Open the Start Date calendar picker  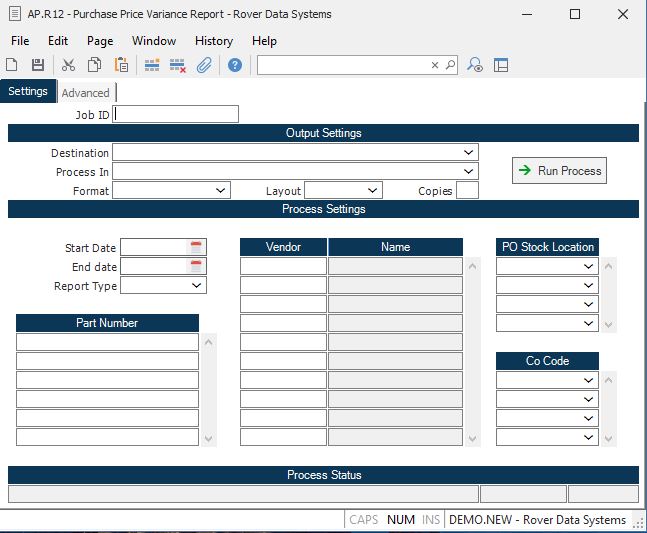[x=196, y=247]
